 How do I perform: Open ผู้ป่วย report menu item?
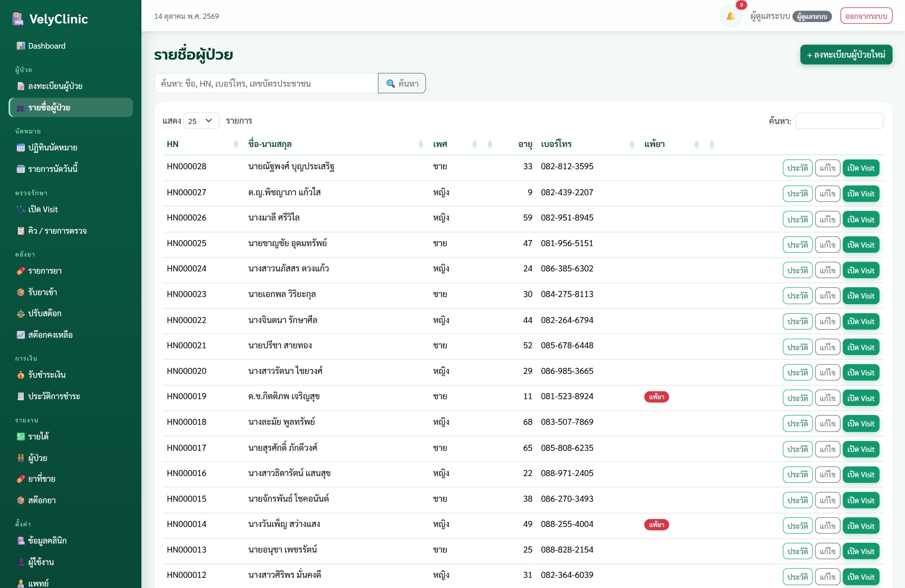71,458
